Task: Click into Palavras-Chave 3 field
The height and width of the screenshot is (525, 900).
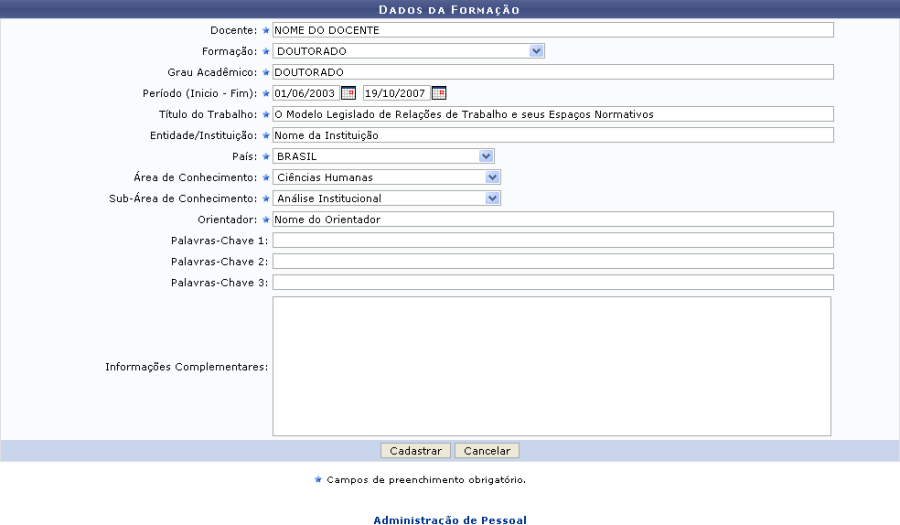Action: (552, 282)
